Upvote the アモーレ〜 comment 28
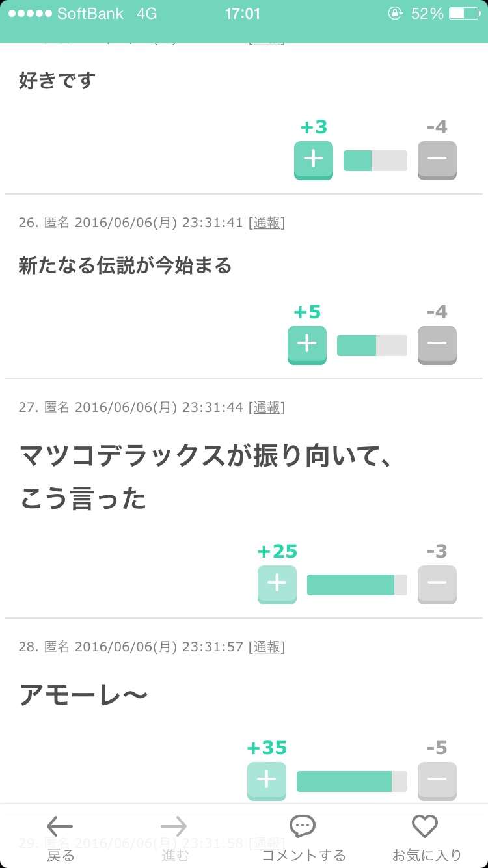Viewport: 488px width, 868px height. [x=267, y=781]
